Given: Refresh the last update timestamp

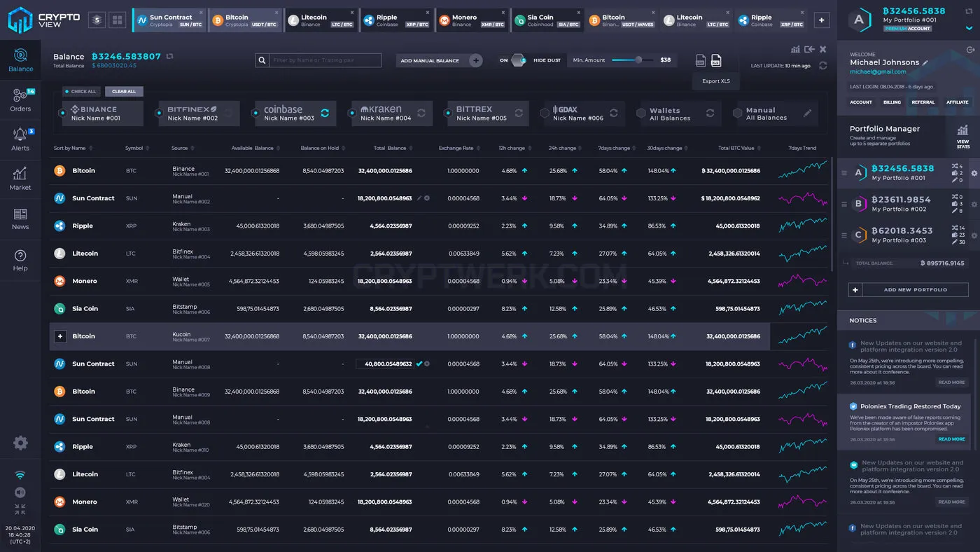Looking at the screenshot, I should 822,66.
